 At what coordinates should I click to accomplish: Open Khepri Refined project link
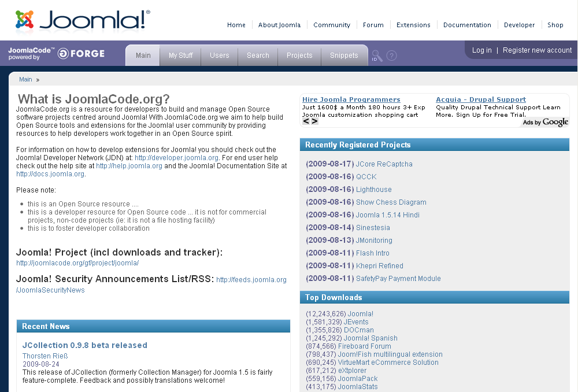tap(379, 266)
